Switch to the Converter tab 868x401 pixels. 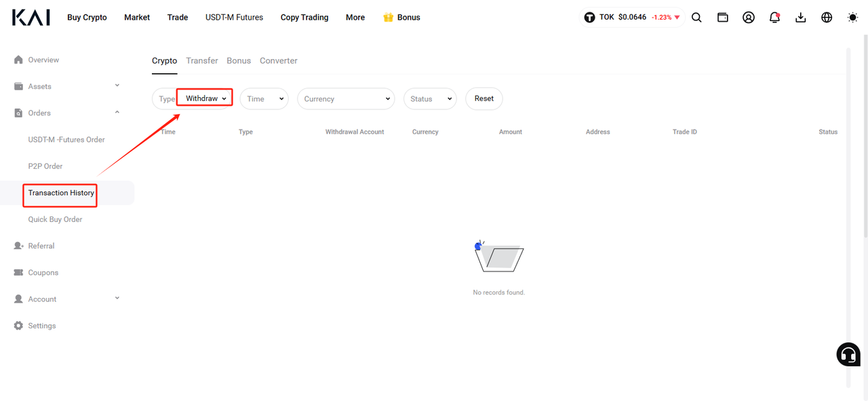click(279, 60)
